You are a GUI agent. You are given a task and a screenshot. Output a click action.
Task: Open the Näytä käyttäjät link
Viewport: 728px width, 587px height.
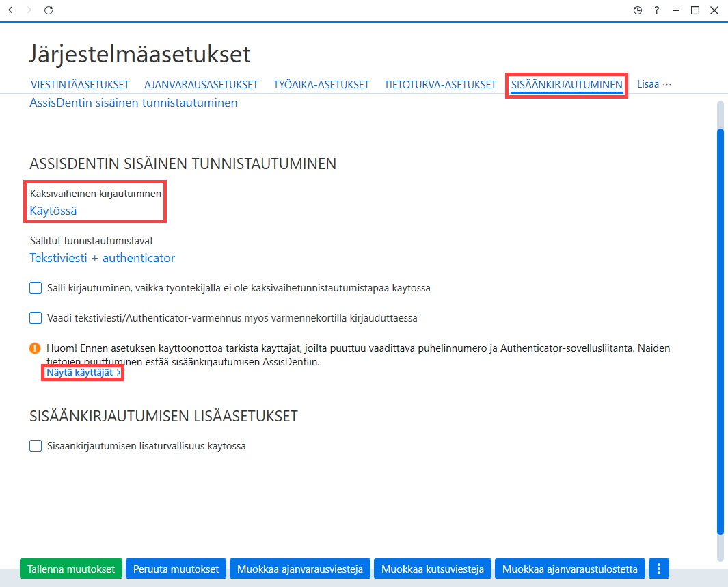[83, 373]
